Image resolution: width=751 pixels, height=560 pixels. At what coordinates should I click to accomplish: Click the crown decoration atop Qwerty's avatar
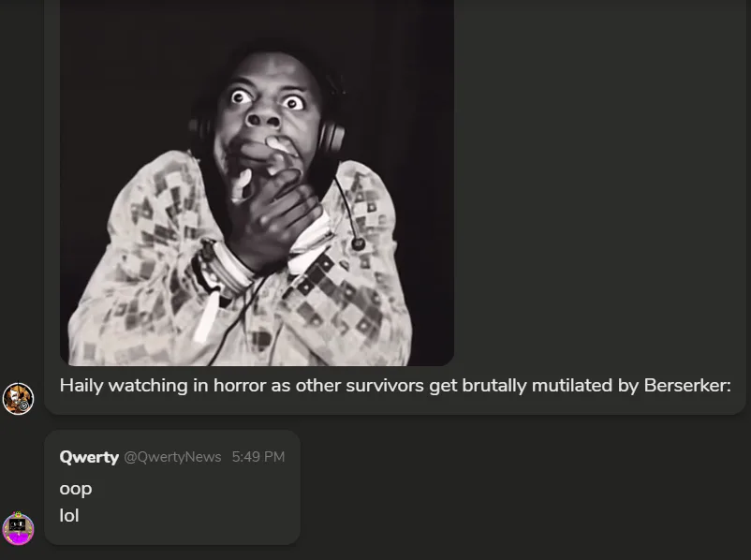click(18, 514)
